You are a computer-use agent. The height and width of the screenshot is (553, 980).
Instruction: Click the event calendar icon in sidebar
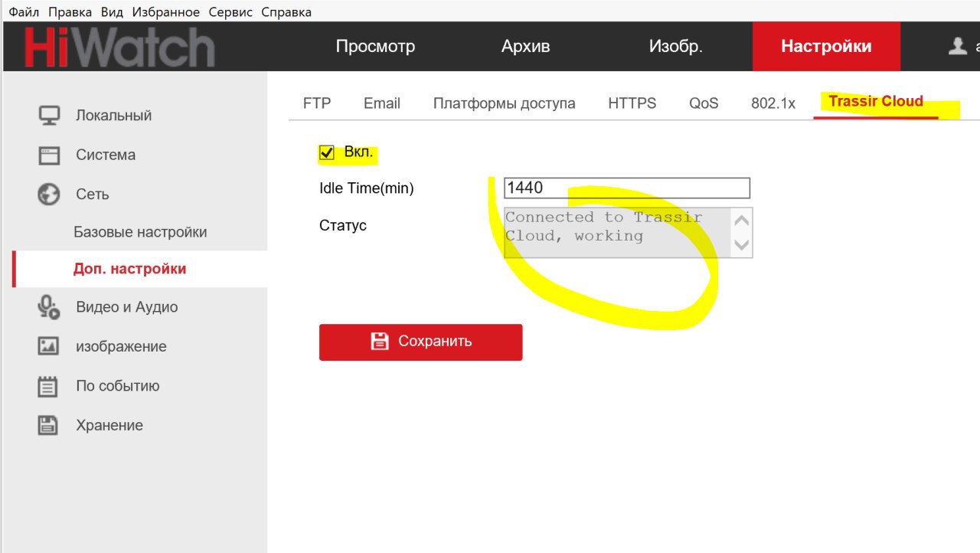tap(48, 386)
